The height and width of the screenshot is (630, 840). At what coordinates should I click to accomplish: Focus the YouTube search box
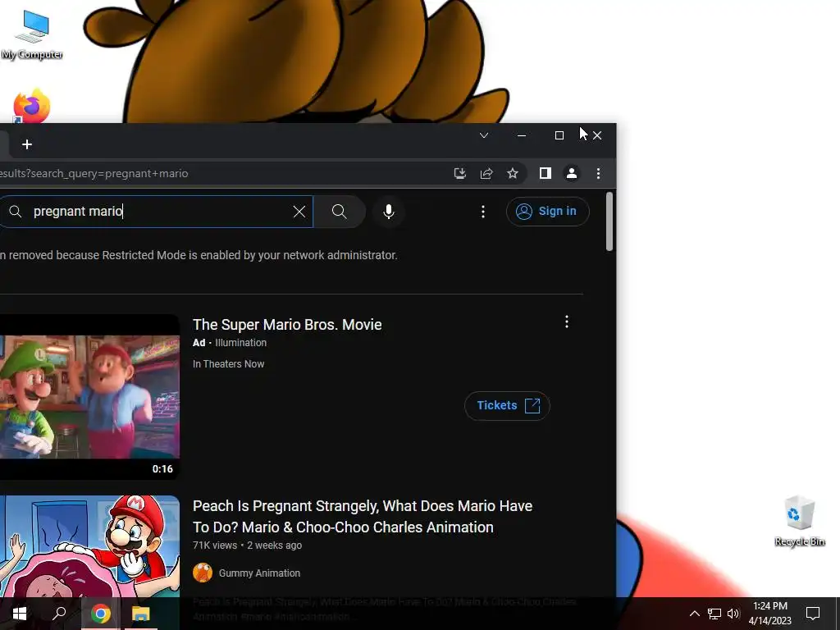155,212
